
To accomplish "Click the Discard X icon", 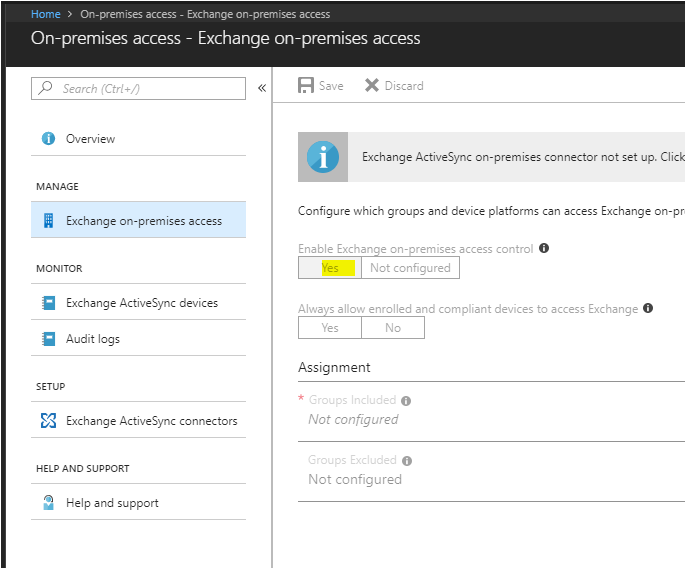I will pos(371,85).
